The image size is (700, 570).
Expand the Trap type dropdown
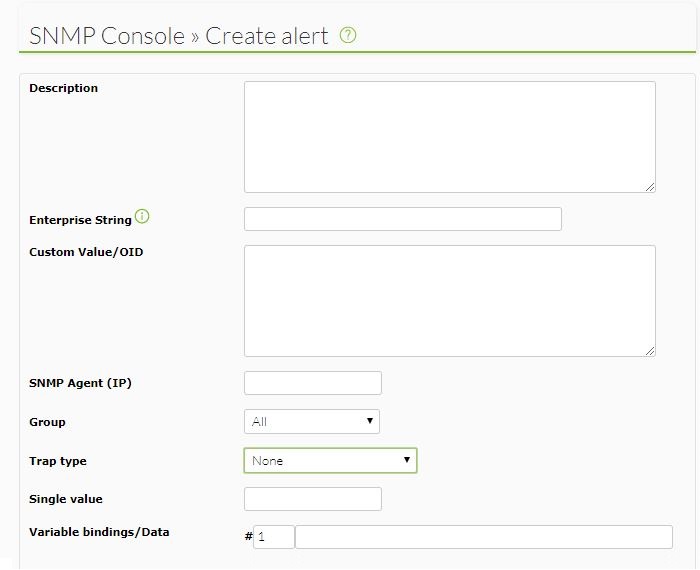click(330, 460)
